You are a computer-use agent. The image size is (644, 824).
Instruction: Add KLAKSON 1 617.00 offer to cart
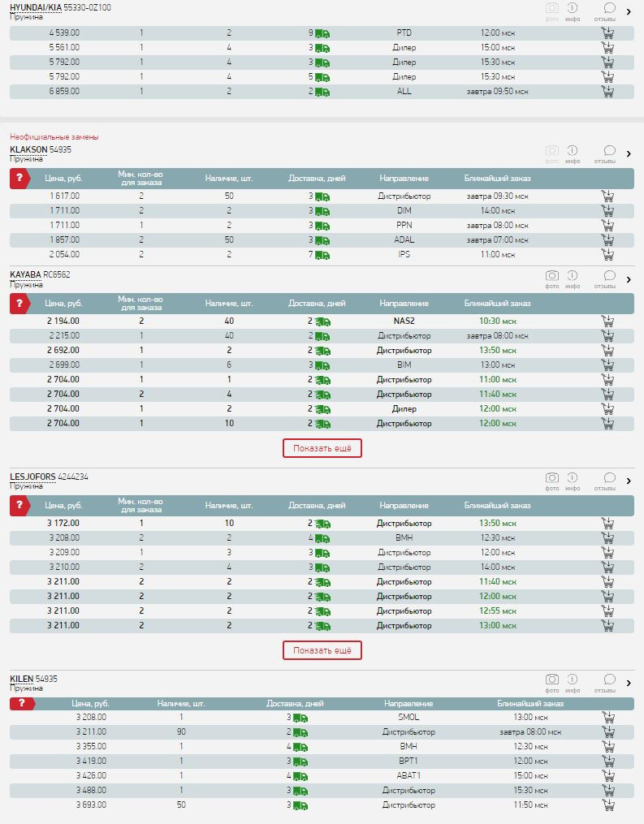tap(607, 196)
